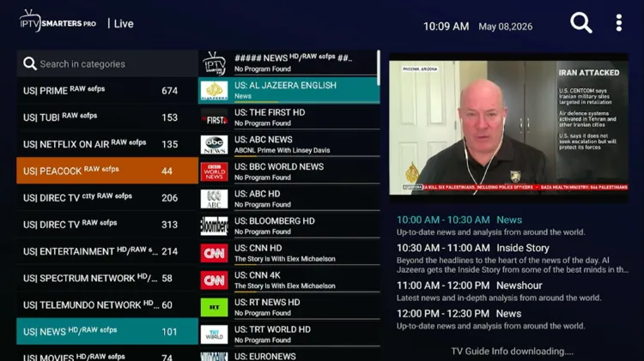
Task: Select the ABC News channel logo
Action: [x=214, y=145]
